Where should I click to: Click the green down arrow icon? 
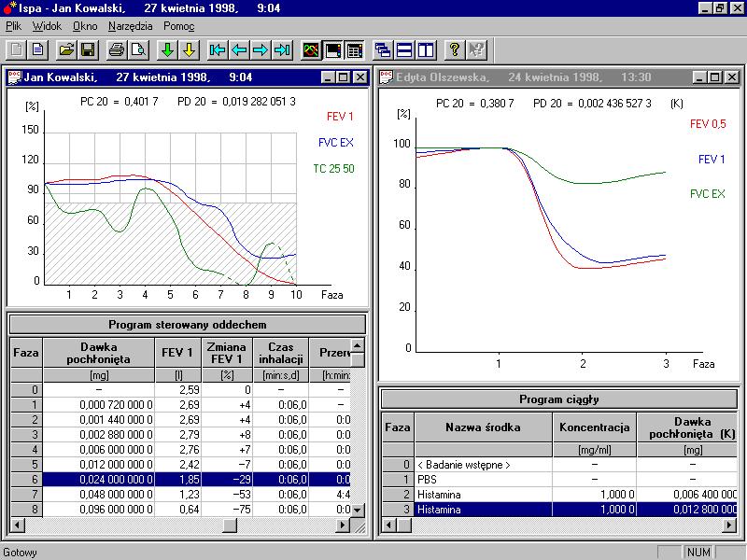pos(167,50)
